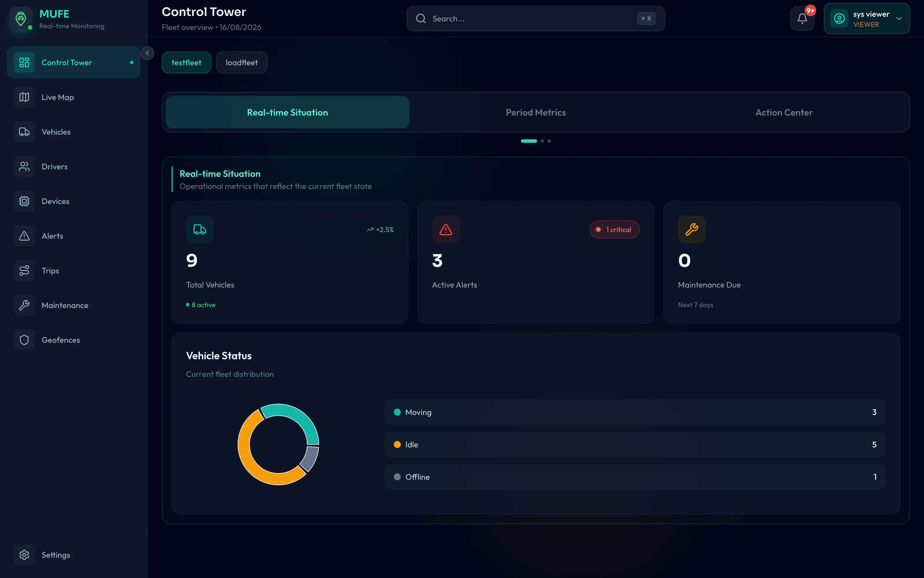Click the 'Real-time Monitoring' tagline
This screenshot has height=578, width=924.
tap(72, 26)
